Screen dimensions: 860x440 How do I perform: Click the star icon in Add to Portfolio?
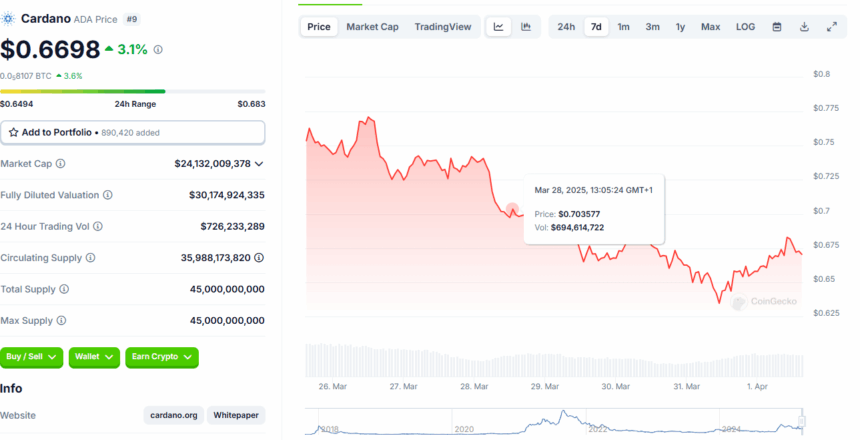14,133
